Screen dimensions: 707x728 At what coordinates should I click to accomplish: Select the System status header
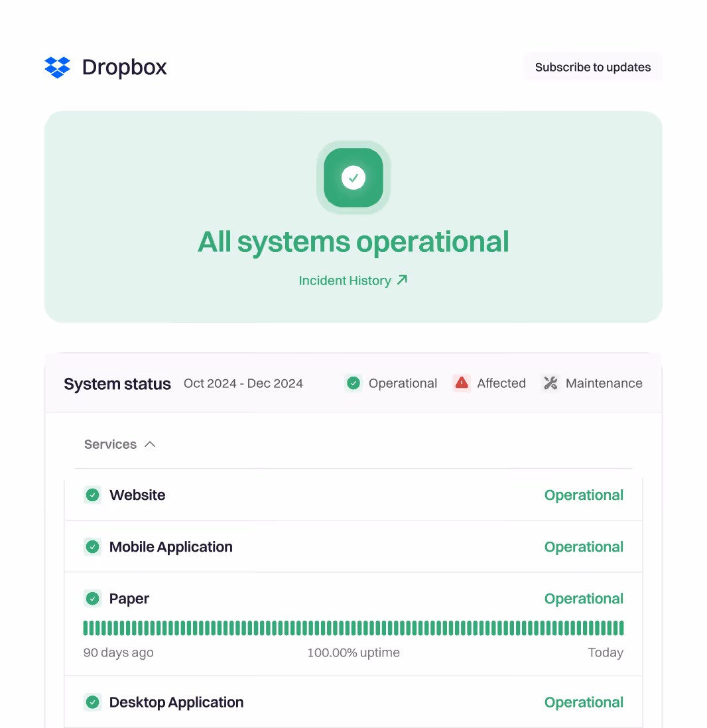point(117,383)
